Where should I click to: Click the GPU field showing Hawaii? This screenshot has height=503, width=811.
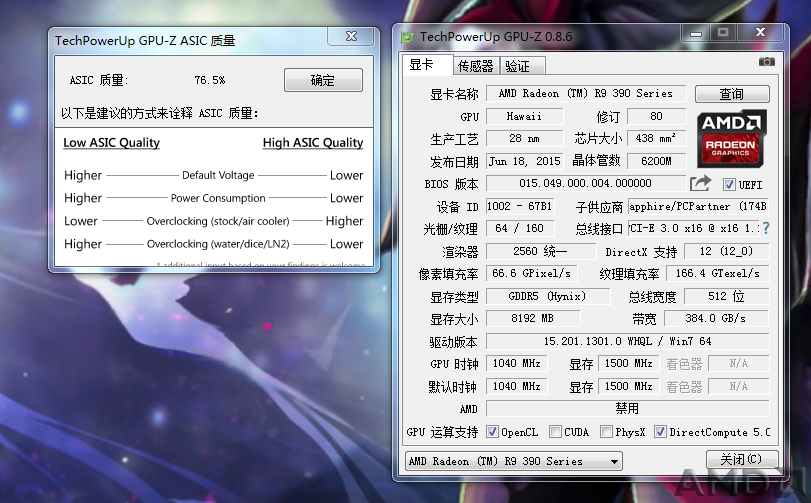point(524,116)
